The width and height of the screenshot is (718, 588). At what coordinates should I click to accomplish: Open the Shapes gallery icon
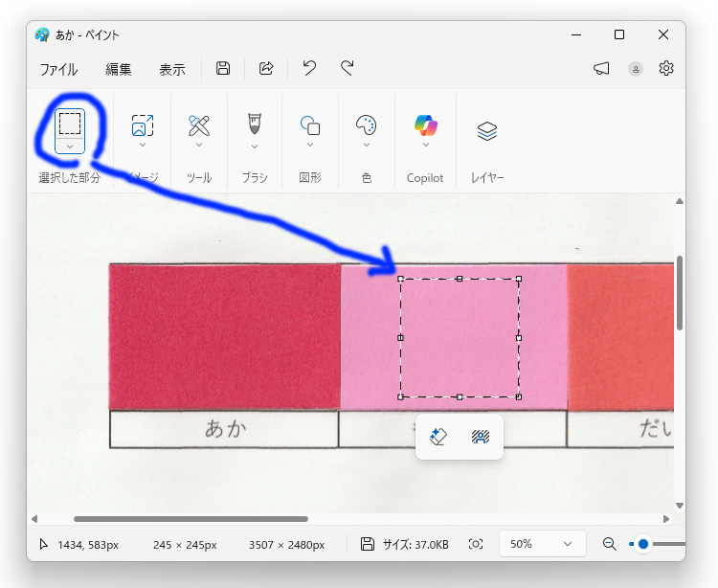pos(310,124)
